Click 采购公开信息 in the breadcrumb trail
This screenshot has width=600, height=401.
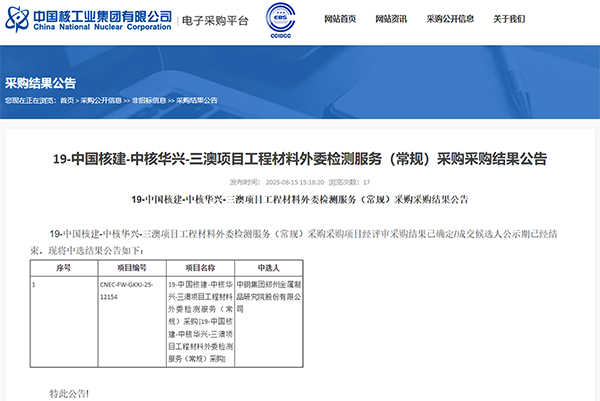101,100
